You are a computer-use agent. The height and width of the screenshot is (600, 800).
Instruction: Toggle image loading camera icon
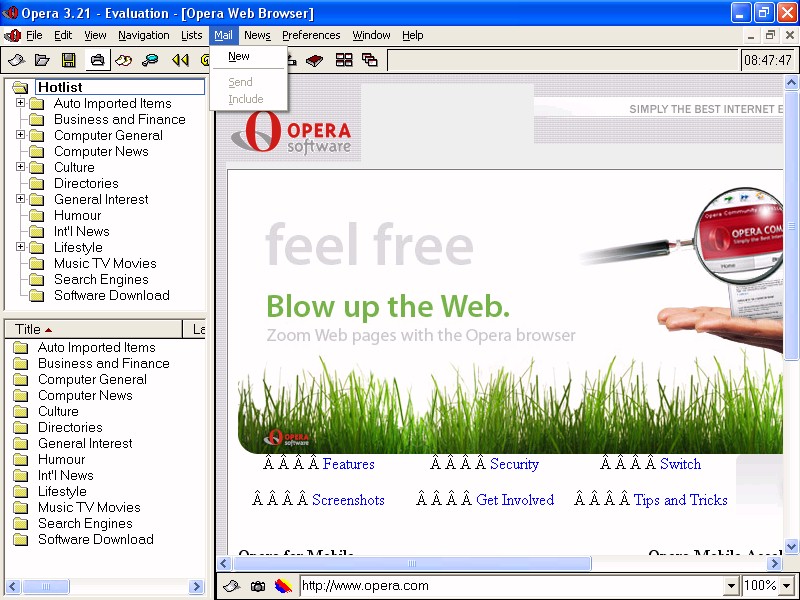pyautogui.click(x=258, y=586)
